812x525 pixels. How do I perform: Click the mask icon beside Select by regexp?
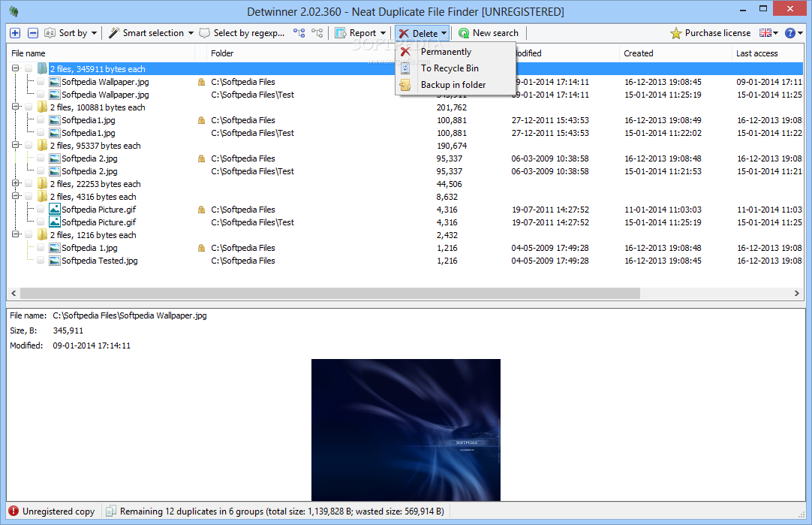point(205,33)
